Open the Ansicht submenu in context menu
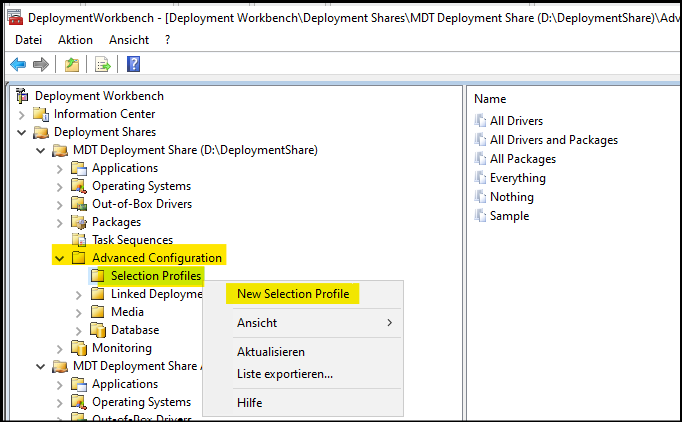Screen dimensions: 682x422 coord(316,323)
